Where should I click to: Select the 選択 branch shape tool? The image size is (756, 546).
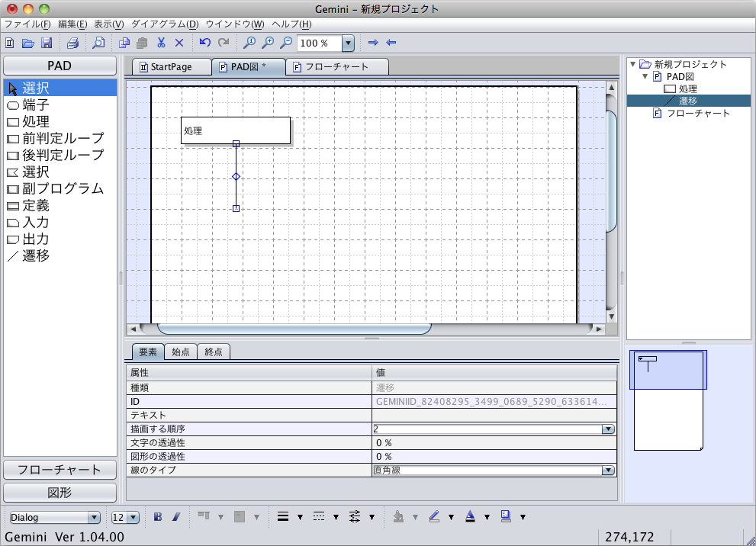[x=60, y=172]
